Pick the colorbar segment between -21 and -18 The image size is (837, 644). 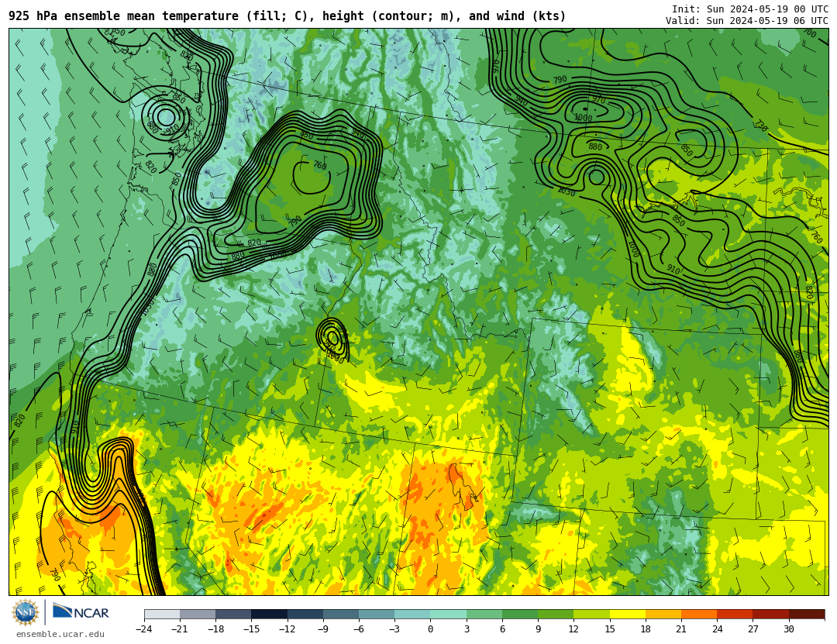(x=198, y=614)
